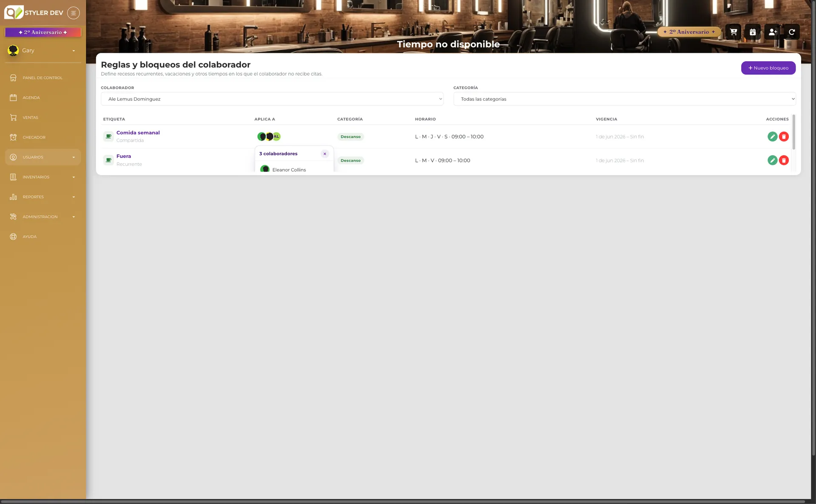Click Gary's profile avatar
Viewport: 816px width, 504px height.
13,51
